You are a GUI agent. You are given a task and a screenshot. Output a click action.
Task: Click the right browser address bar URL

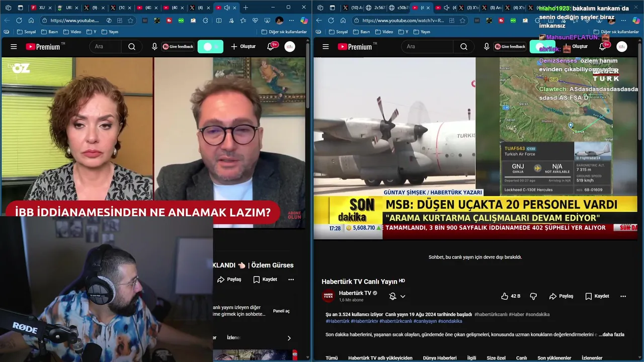[x=403, y=21]
